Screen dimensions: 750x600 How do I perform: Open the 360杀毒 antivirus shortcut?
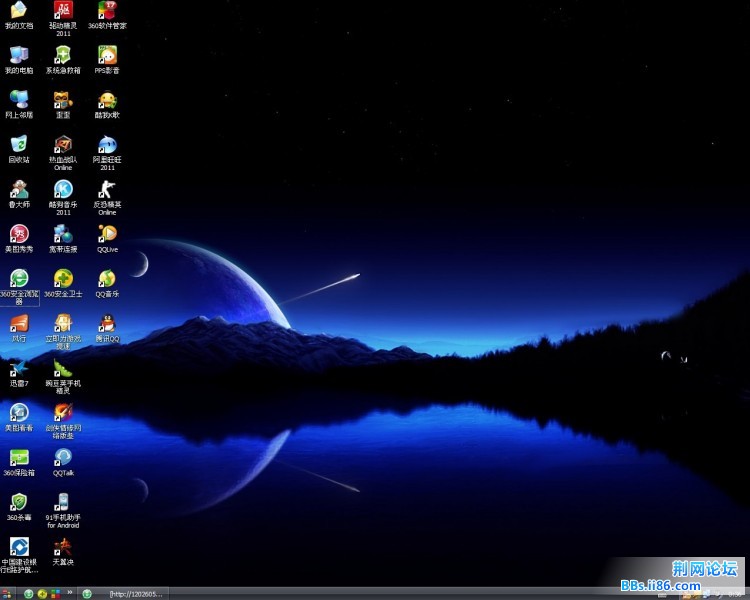click(19, 502)
